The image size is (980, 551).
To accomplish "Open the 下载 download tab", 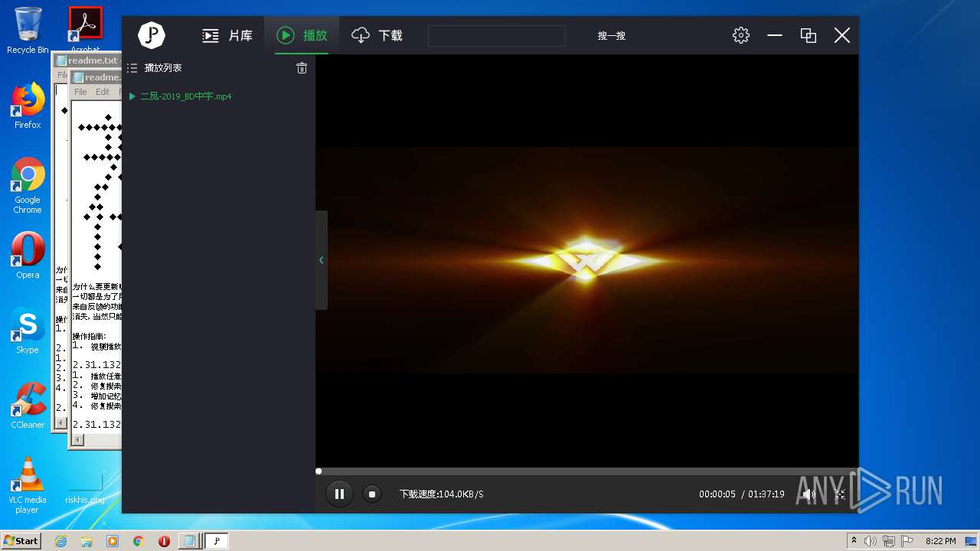I will pyautogui.click(x=377, y=35).
